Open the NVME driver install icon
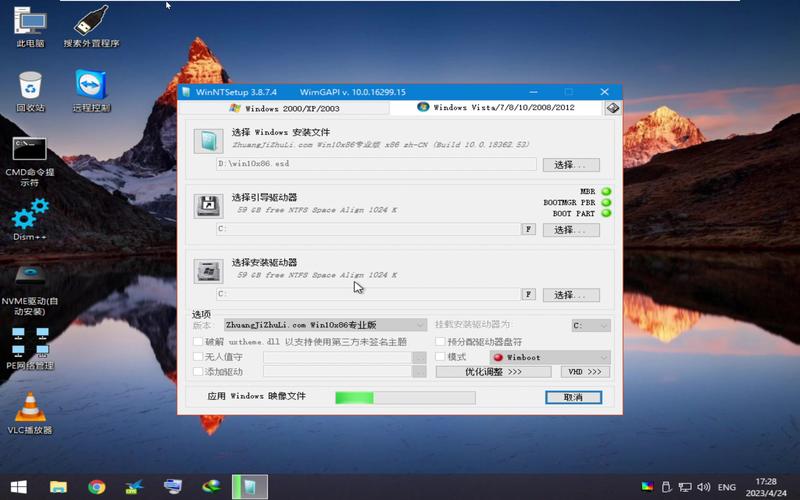Image resolution: width=800 pixels, height=500 pixels. pyautogui.click(x=30, y=276)
